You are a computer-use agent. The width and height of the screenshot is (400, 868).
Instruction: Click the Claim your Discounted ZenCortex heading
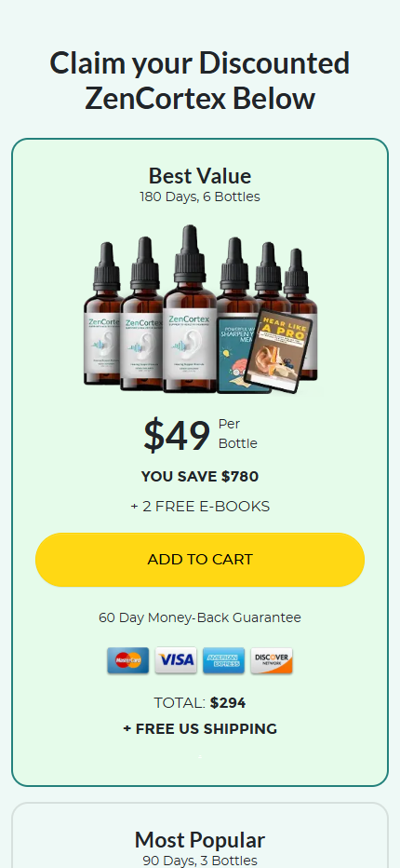(x=200, y=81)
